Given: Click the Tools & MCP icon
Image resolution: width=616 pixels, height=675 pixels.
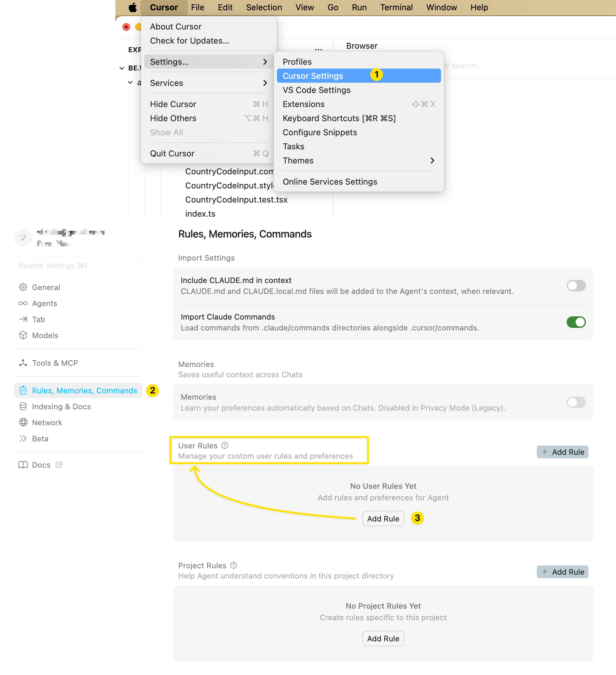Looking at the screenshot, I should point(23,363).
